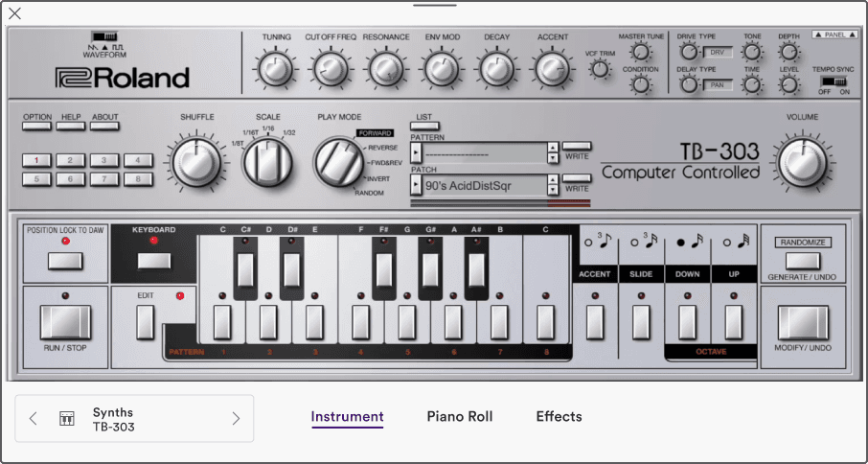The image size is (868, 464).
Task: Step Pattern selection down
Action: coord(552,158)
